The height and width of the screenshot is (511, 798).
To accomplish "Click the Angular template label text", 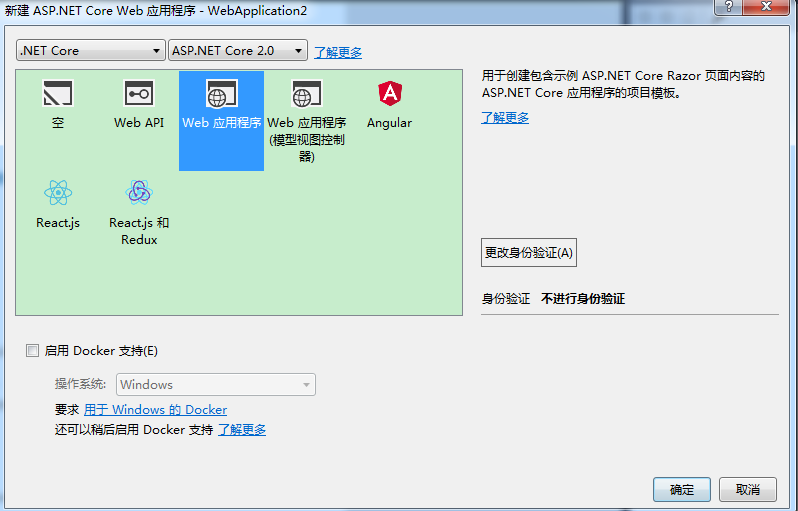I will point(389,123).
